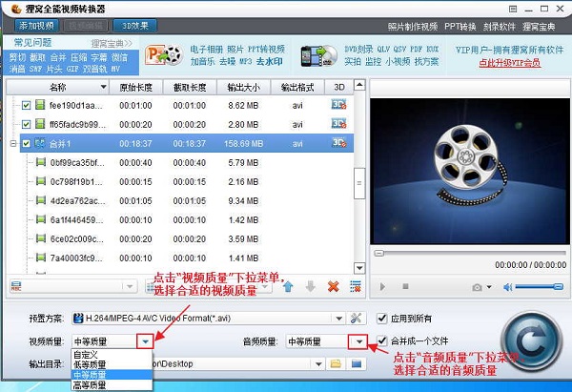This screenshot has width=572, height=392.
Task: Click the PowerPoint film reel icon
Action: [164, 55]
